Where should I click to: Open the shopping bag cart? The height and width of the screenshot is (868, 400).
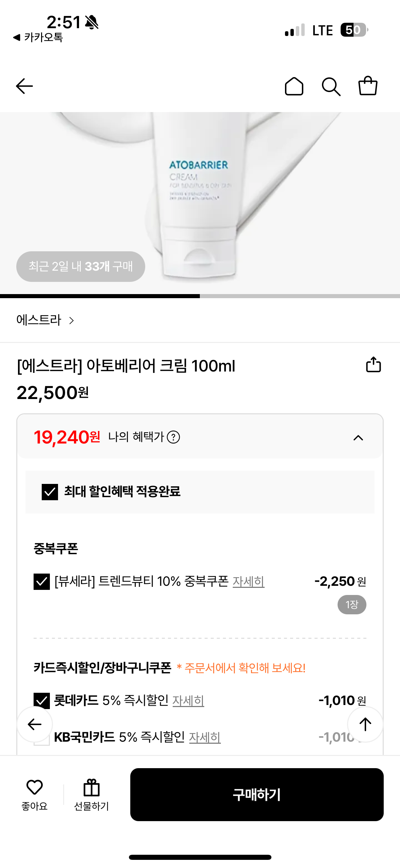(x=368, y=86)
